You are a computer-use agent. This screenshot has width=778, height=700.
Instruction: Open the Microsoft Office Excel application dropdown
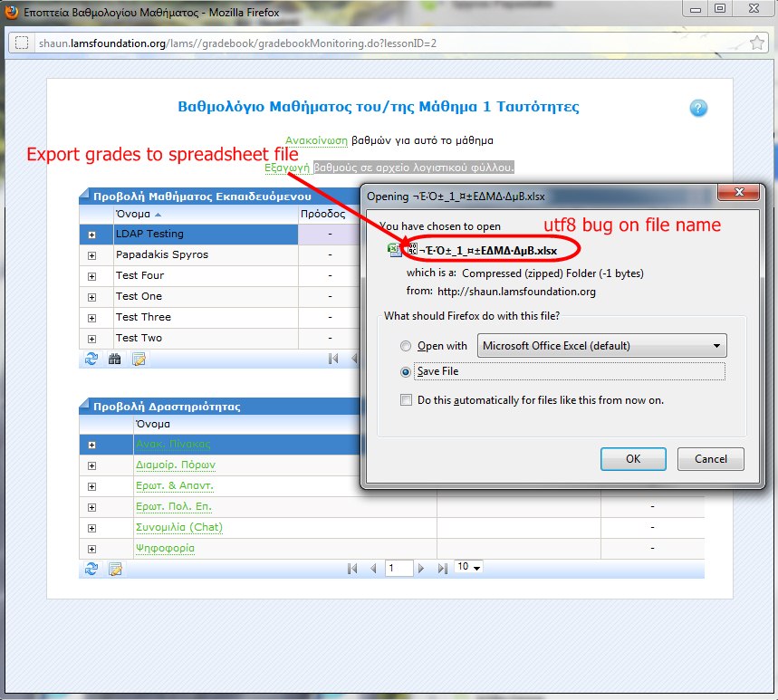coord(603,346)
